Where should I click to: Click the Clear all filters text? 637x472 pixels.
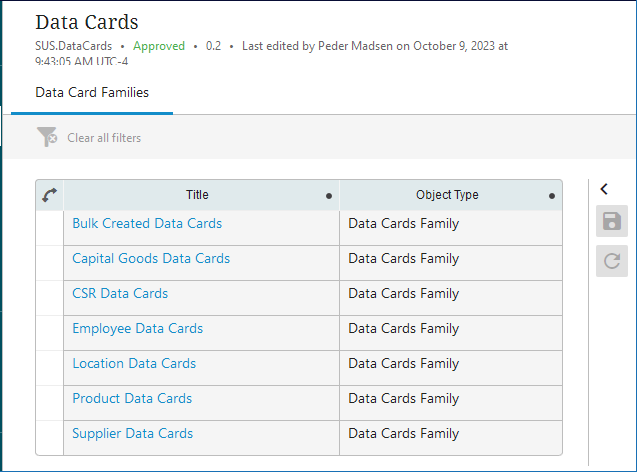[x=104, y=138]
